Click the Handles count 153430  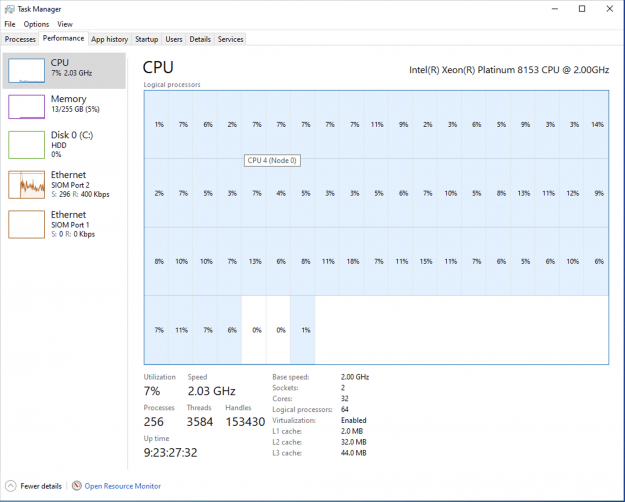click(245, 421)
